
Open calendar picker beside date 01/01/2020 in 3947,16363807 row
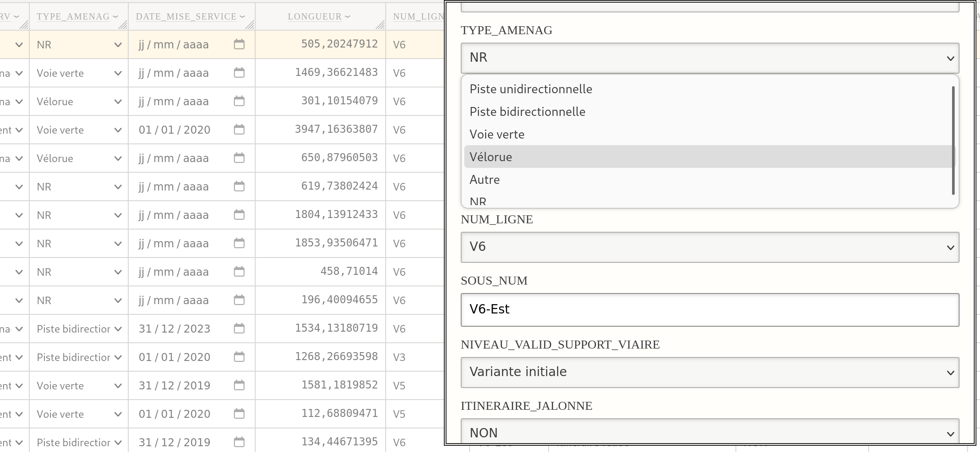pyautogui.click(x=239, y=130)
